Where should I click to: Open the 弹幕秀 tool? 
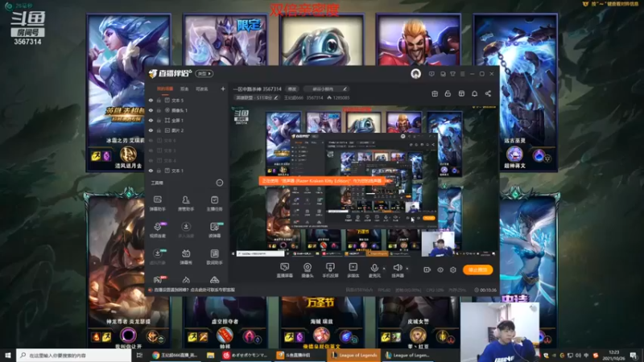pyautogui.click(x=186, y=257)
